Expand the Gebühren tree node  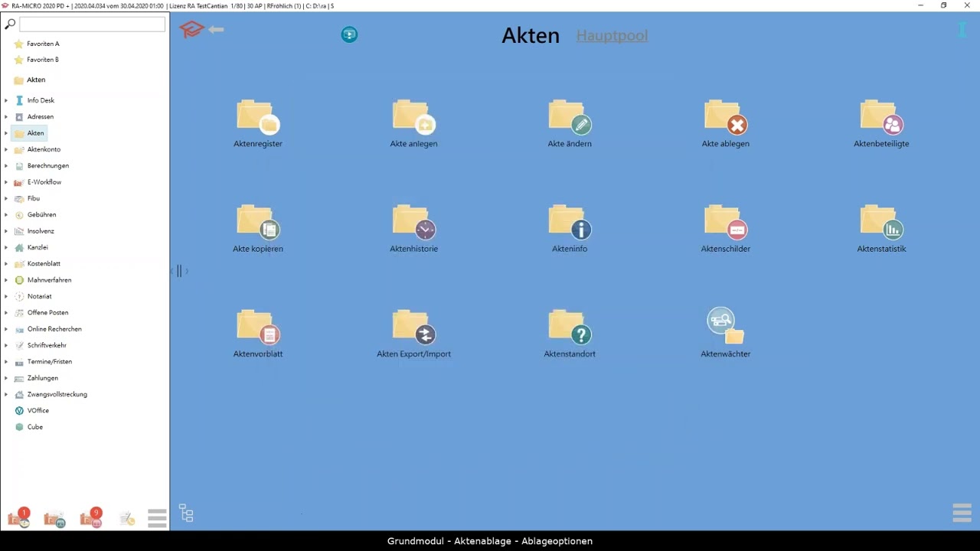(x=6, y=215)
